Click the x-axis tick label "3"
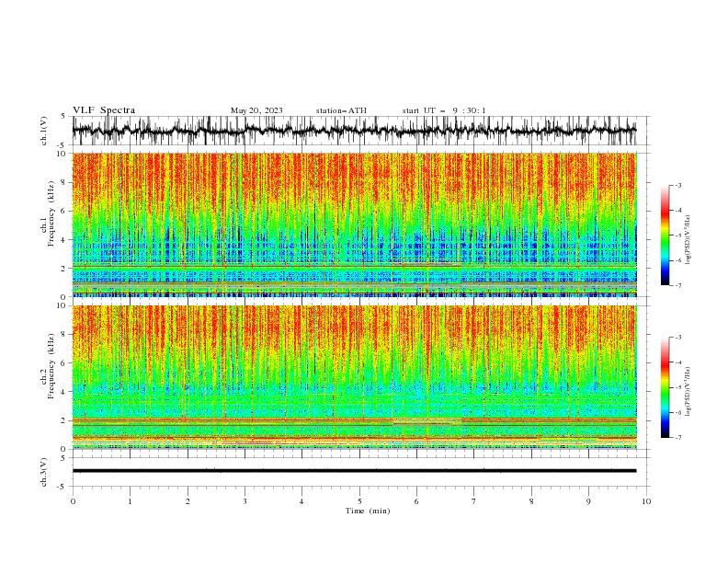 [245, 501]
